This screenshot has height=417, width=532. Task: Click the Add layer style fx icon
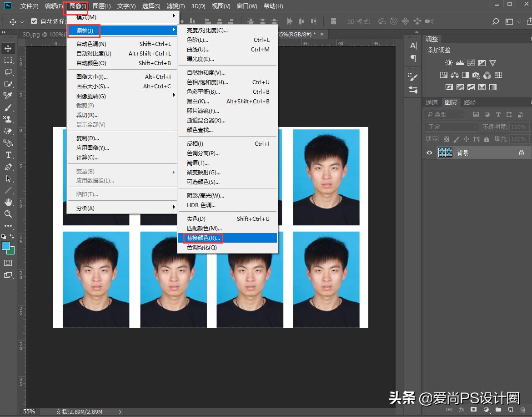pos(462,409)
